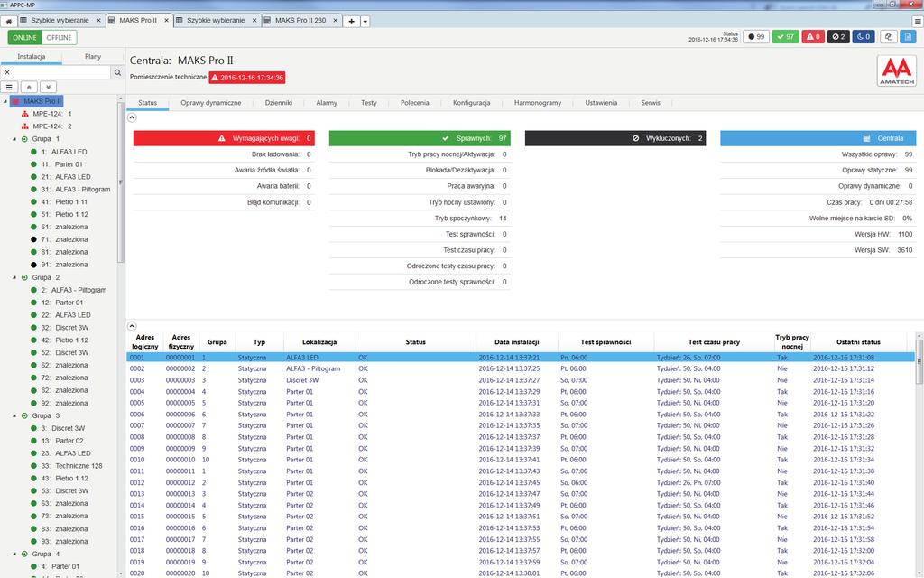Open the tab list dropdown arrow
The image size is (924, 578).
pos(365,22)
